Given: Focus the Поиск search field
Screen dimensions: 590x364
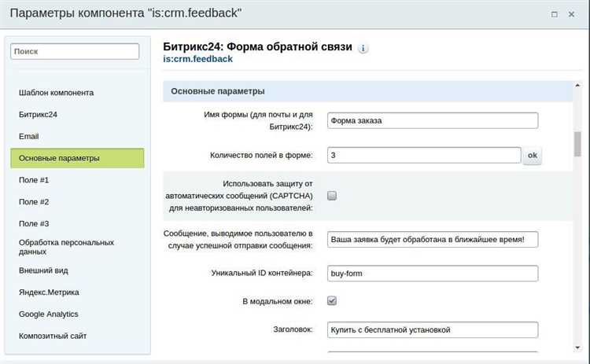Looking at the screenshot, I should click(75, 52).
